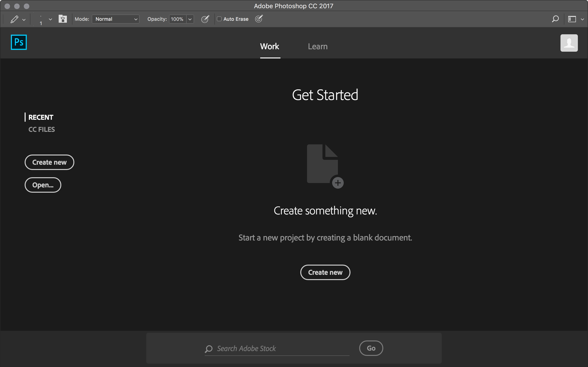The width and height of the screenshot is (588, 367).
Task: Toggle the Brush Settings panel icon
Action: [63, 19]
